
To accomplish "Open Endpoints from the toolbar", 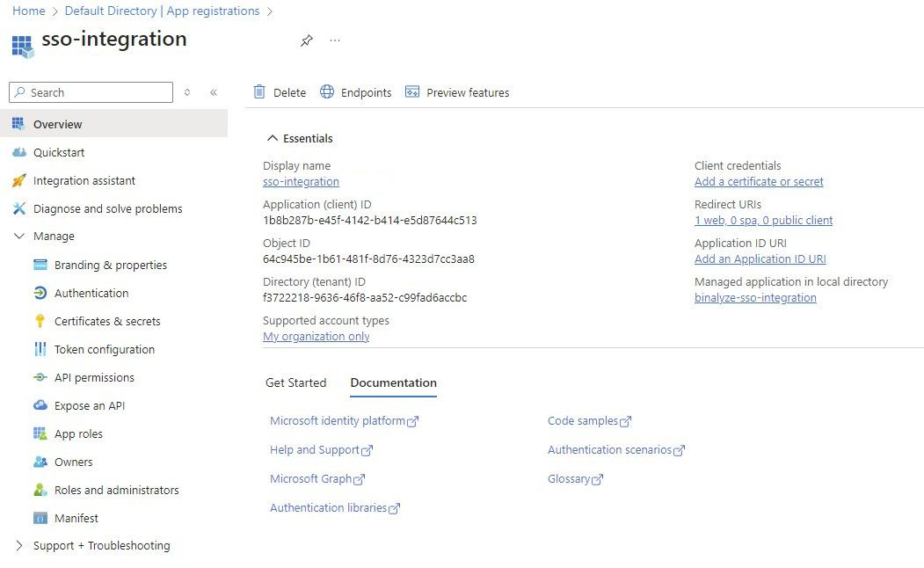I will pos(356,92).
